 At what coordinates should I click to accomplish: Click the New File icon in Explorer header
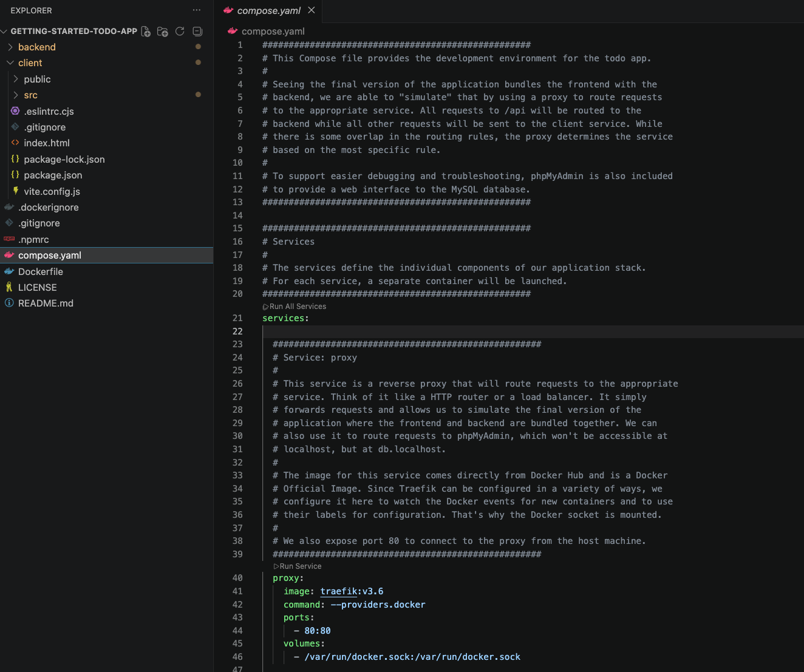[x=146, y=32]
